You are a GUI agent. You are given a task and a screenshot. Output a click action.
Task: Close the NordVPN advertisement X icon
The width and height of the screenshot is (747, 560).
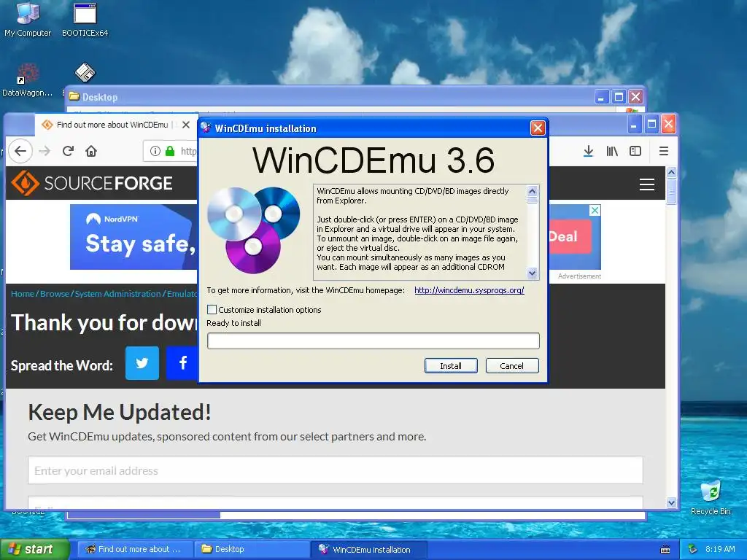point(595,210)
